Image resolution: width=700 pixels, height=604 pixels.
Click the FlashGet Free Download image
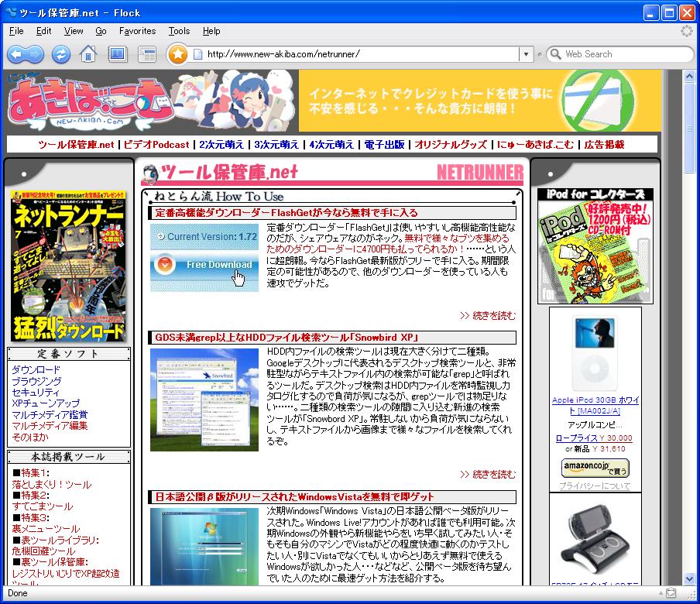204,258
